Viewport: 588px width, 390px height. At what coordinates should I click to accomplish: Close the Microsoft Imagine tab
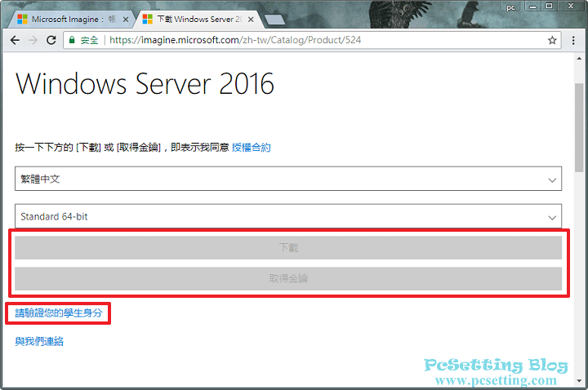pos(126,18)
